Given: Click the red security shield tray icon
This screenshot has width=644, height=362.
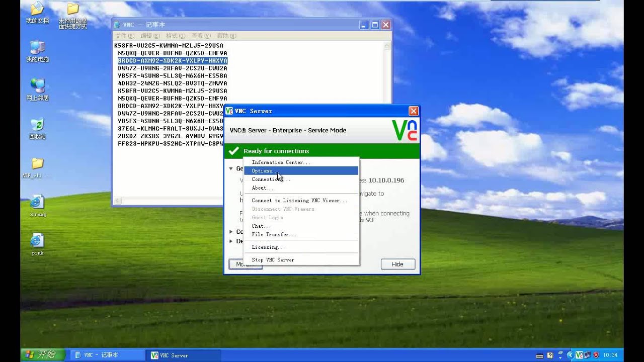Looking at the screenshot, I should [596, 355].
